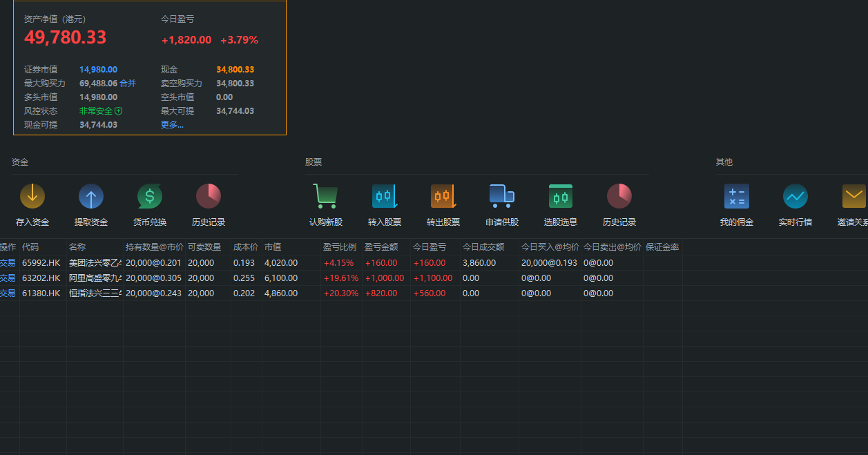
Task: Open the 邀请关系 envelope icon
Action: [854, 197]
